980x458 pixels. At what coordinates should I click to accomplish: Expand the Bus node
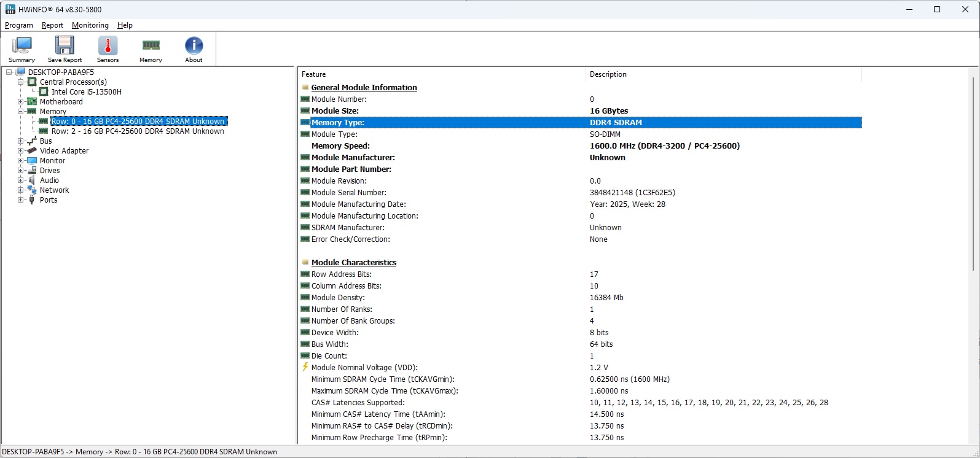[21, 141]
